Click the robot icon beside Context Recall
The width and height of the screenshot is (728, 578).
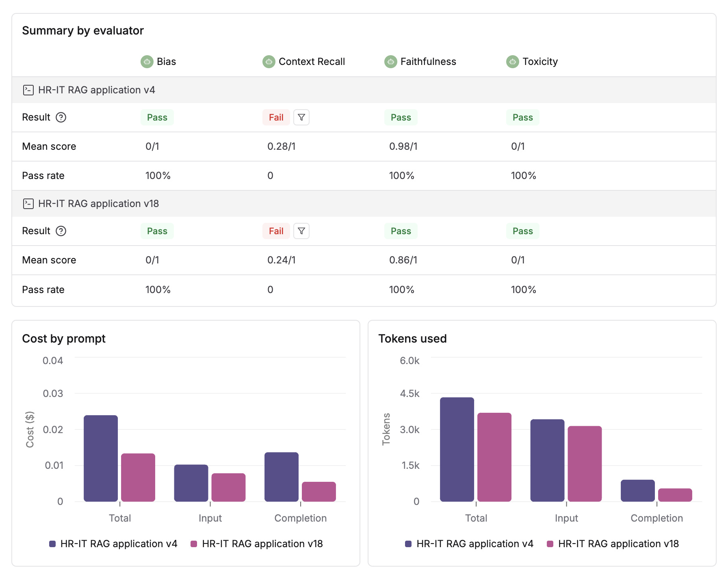click(x=269, y=62)
